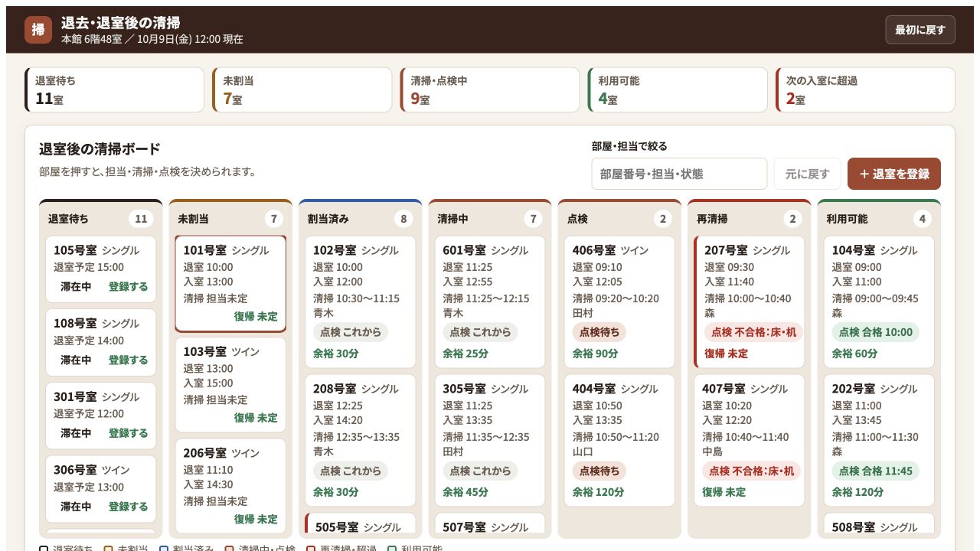Image resolution: width=980 pixels, height=551 pixels.
Task: Open the 206号室 ツイン card
Action: pyautogui.click(x=230, y=486)
